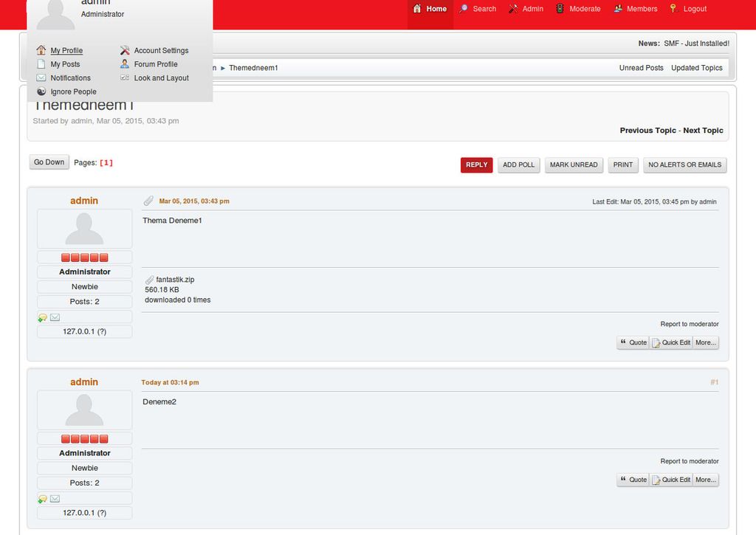Click Quick Edit page icon on first post
The height and width of the screenshot is (535, 756).
(656, 342)
